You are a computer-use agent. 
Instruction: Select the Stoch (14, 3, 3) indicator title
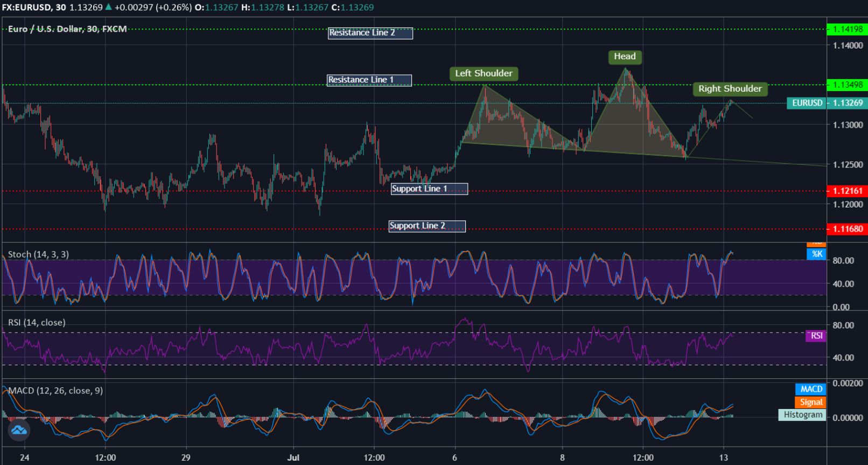[38, 254]
